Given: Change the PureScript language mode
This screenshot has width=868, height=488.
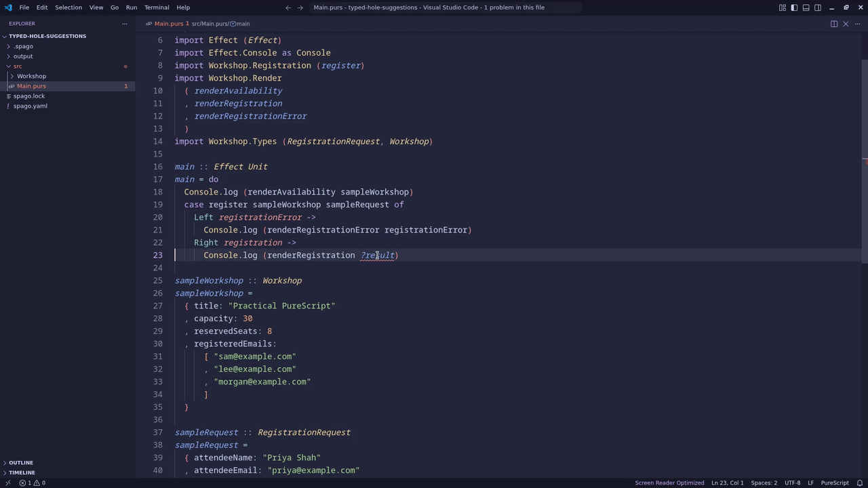Looking at the screenshot, I should (835, 483).
